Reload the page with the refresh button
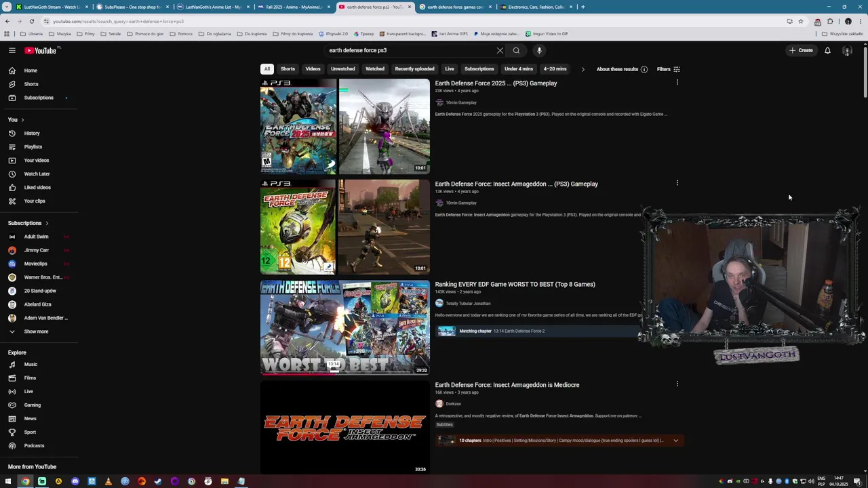868x488 pixels. [x=31, y=21]
